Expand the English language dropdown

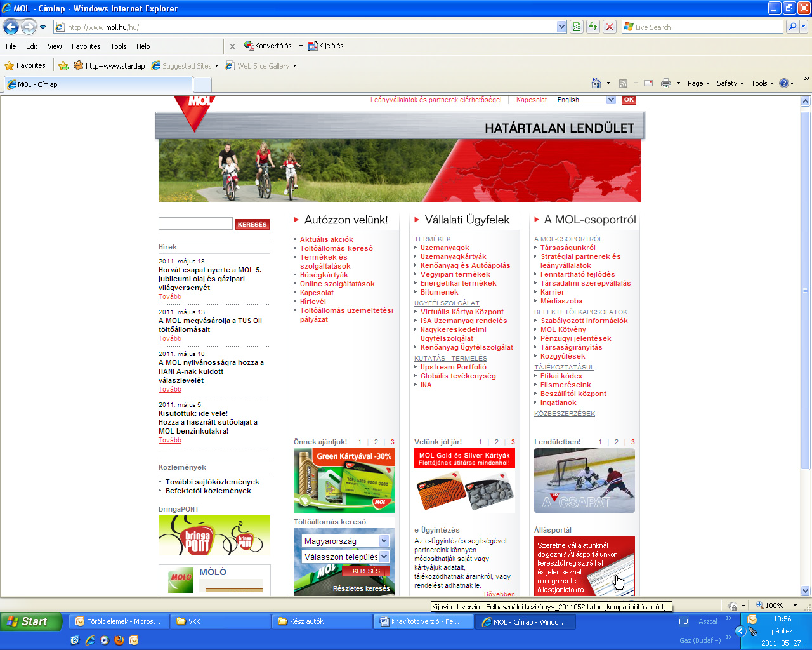pos(611,100)
